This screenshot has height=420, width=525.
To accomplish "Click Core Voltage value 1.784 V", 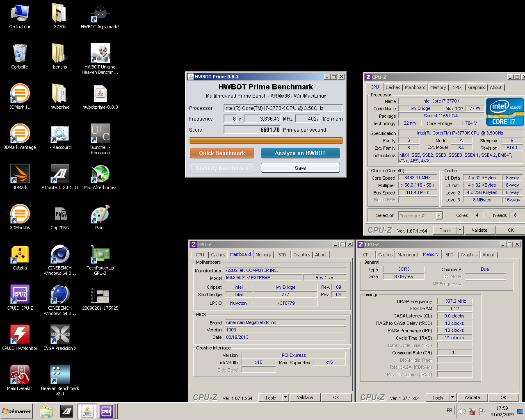I will point(469,123).
